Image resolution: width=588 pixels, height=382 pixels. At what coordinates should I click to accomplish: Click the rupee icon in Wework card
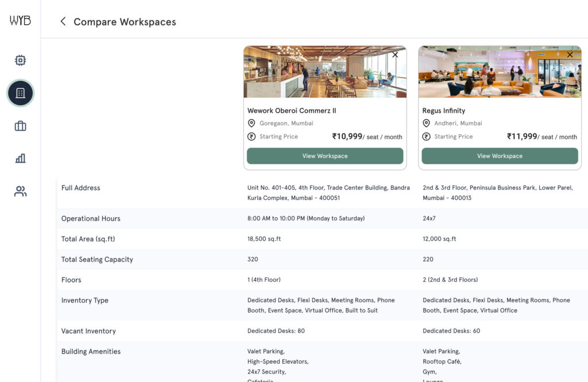coord(251,137)
